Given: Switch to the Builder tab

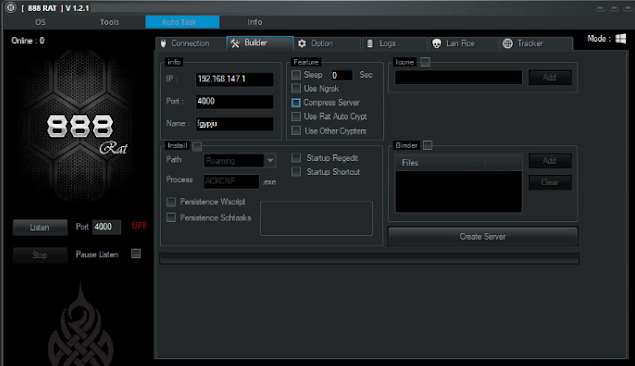Looking at the screenshot, I should (x=260, y=43).
